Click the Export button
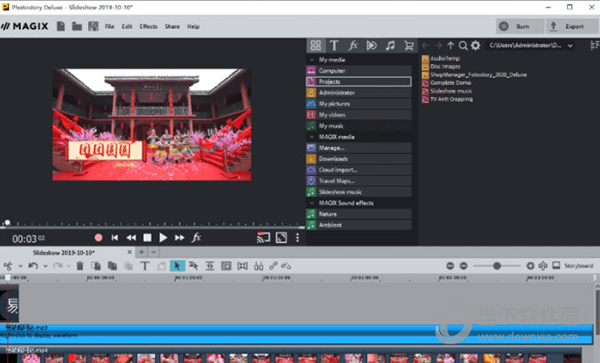 click(572, 26)
